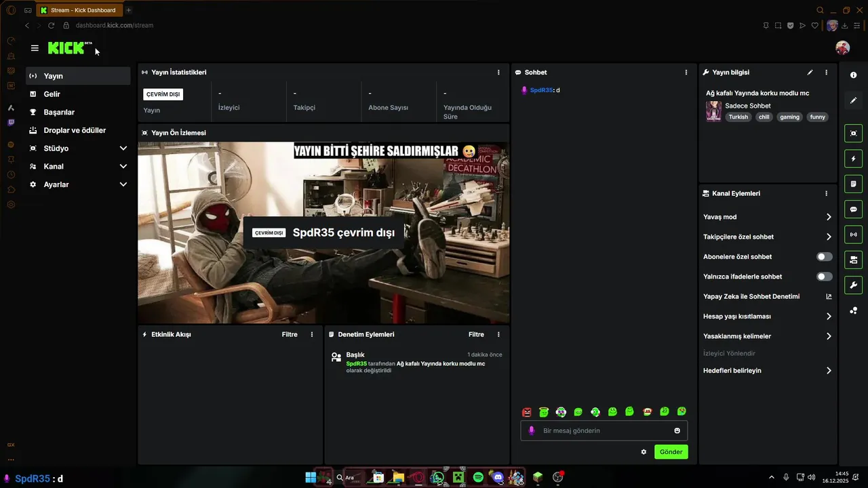
Task: Show hidden icons in system tray chevron
Action: pos(771,477)
